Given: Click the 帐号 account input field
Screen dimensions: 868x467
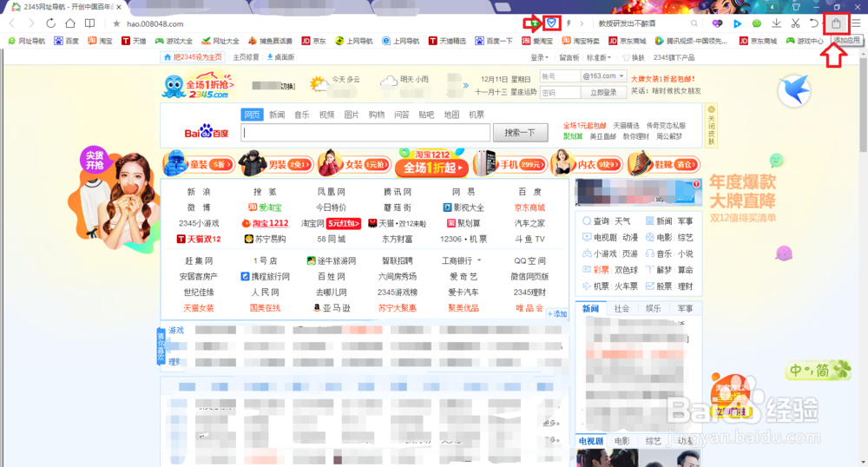Looking at the screenshot, I should coord(560,76).
